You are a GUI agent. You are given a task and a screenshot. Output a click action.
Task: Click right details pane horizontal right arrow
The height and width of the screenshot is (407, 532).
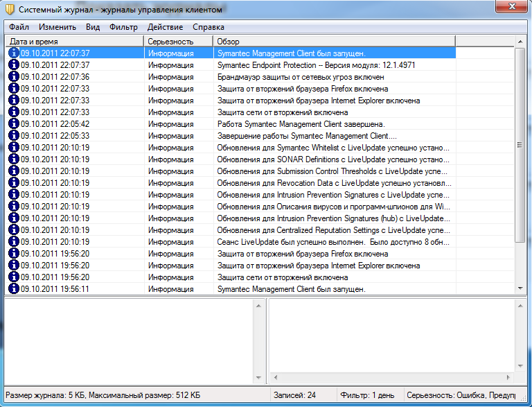click(508, 377)
